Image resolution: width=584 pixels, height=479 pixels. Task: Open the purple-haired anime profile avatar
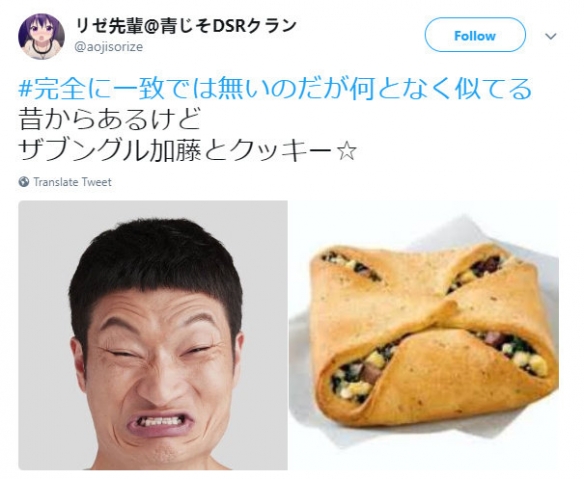tap(41, 36)
